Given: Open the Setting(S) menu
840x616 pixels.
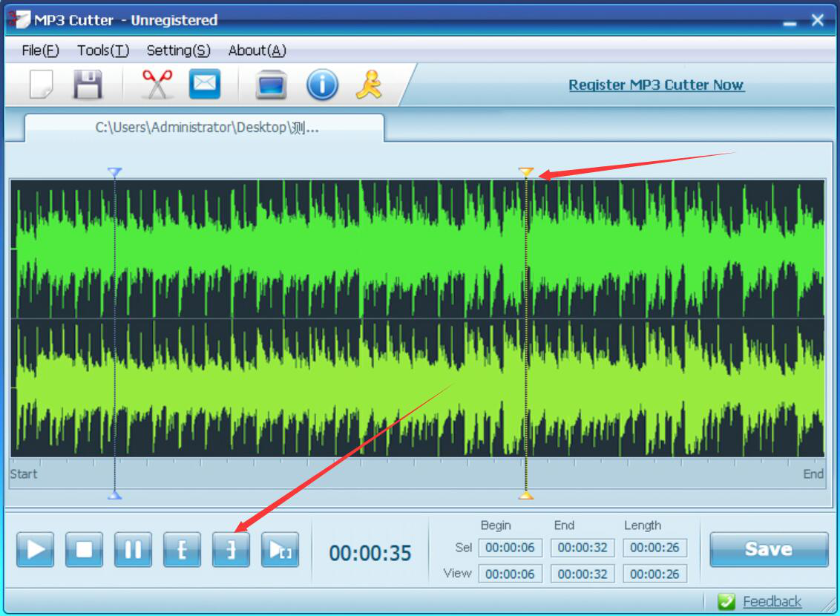Looking at the screenshot, I should [178, 50].
